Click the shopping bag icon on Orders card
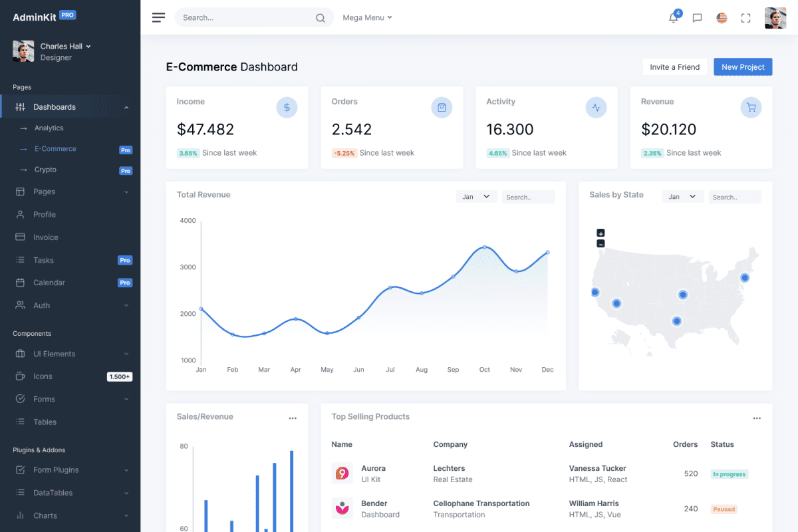 click(442, 107)
